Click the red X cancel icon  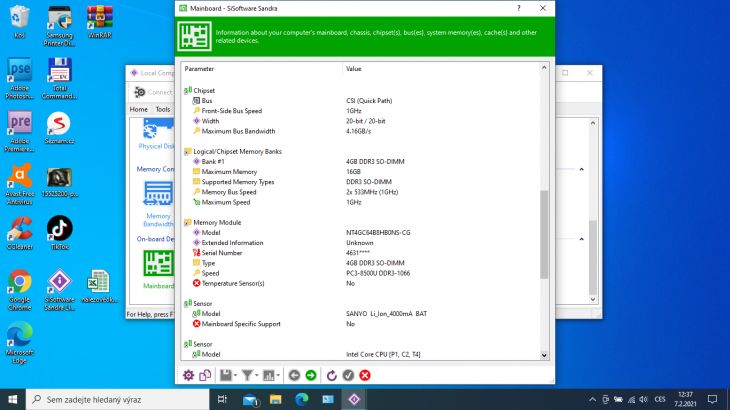click(x=365, y=375)
